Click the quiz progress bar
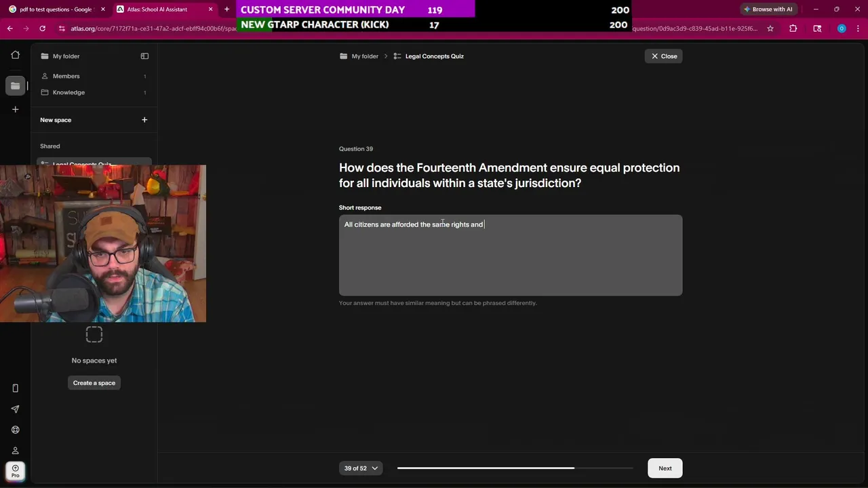Screen dimensions: 868x488 (x=515, y=468)
